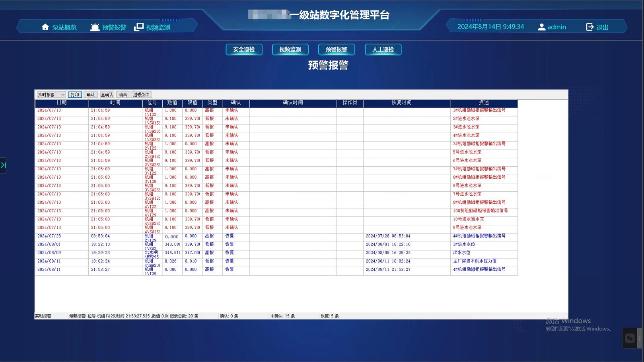The image size is (644, 362).
Task: Switch to the 人工巡检 tab
Action: click(x=383, y=49)
